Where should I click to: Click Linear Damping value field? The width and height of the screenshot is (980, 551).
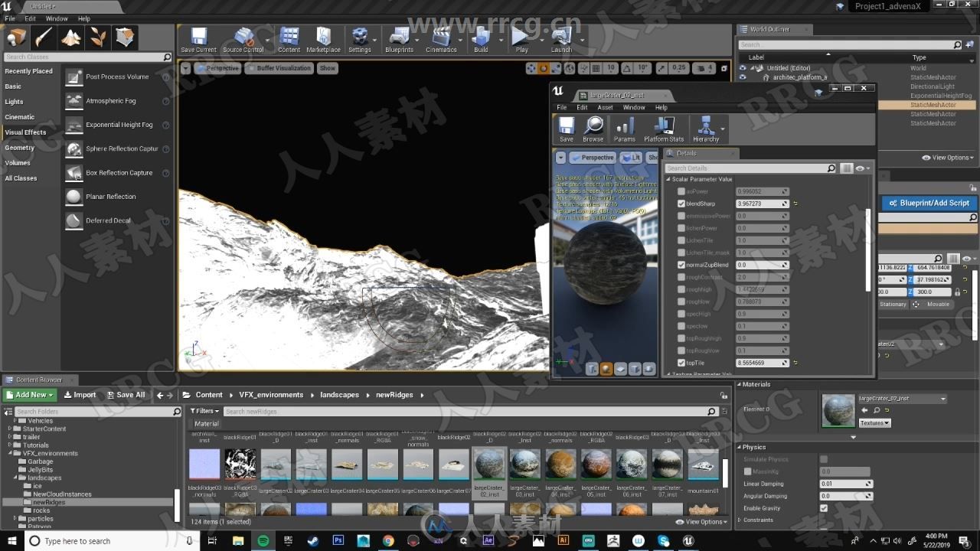tap(846, 484)
